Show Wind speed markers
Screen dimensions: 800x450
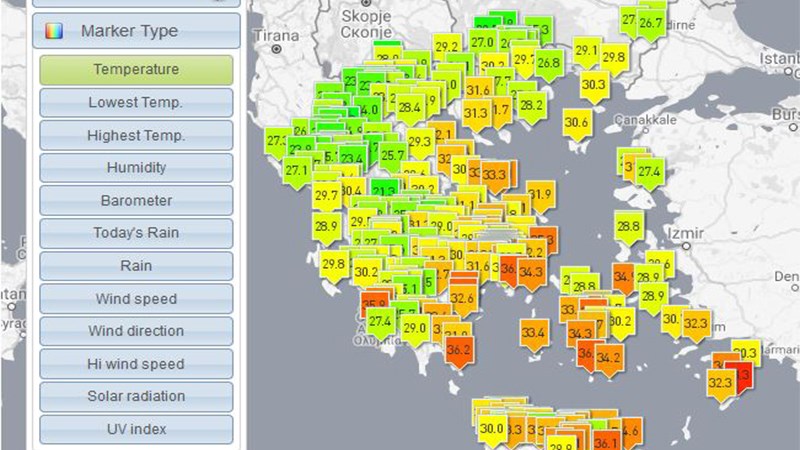136,298
